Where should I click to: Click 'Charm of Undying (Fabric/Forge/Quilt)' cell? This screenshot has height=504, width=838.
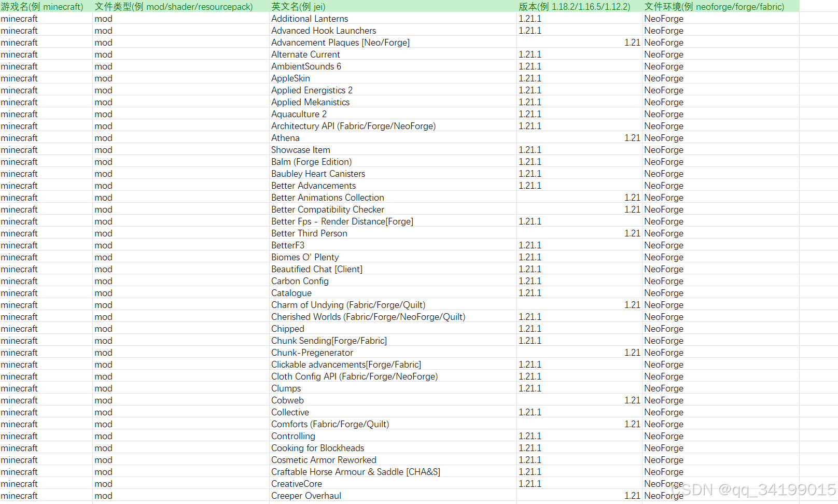point(393,305)
